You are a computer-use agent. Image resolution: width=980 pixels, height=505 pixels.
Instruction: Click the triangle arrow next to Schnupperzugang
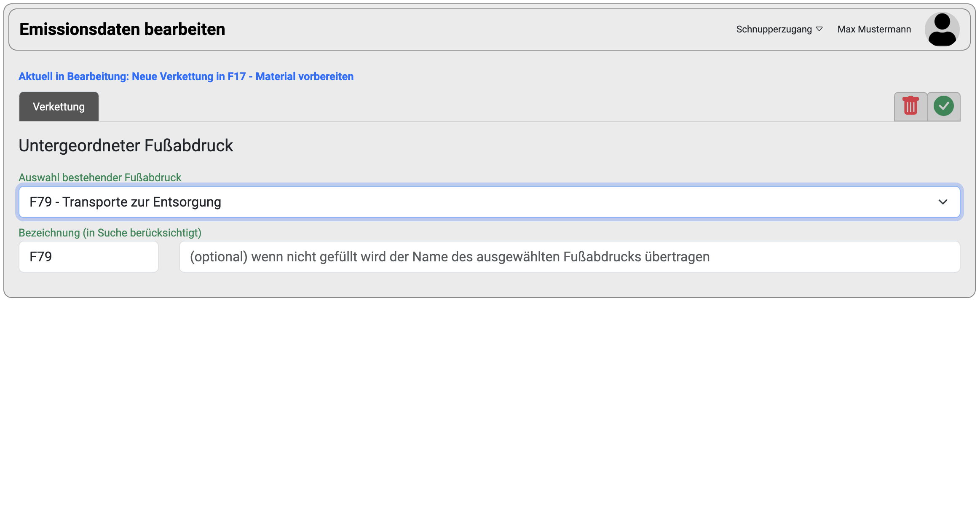coord(819,29)
